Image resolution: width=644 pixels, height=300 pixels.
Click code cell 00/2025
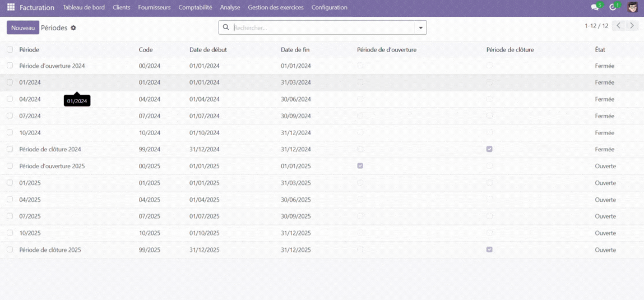(x=150, y=166)
